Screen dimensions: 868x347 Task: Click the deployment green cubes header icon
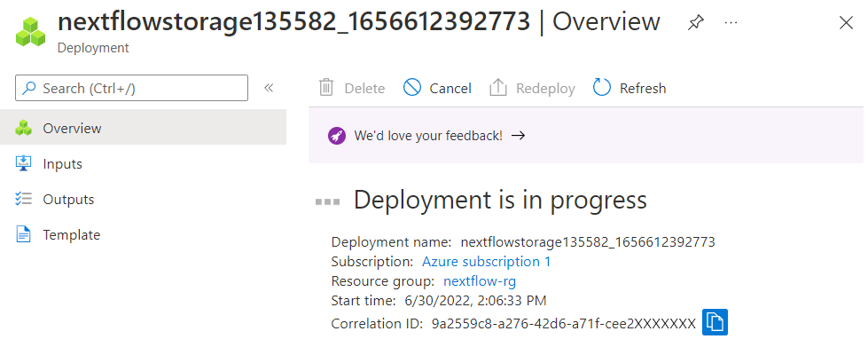click(x=30, y=32)
